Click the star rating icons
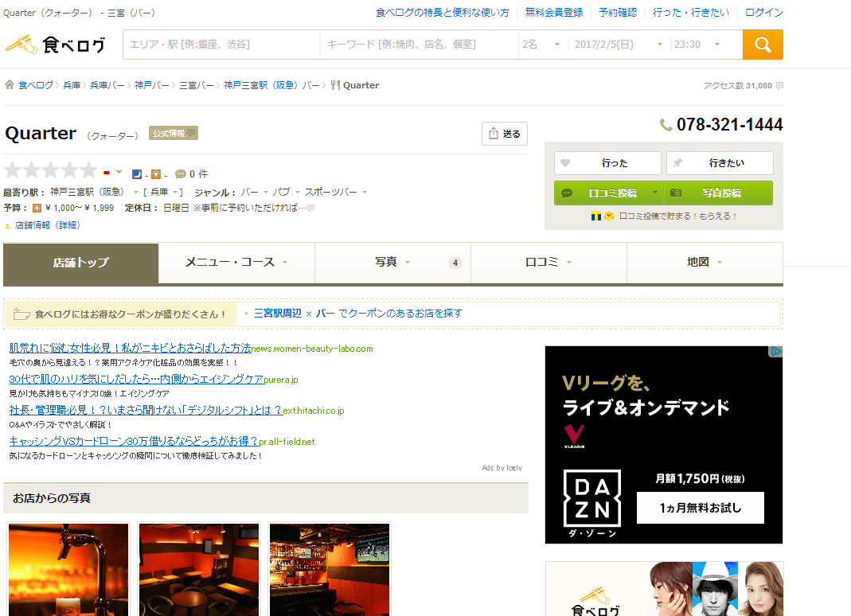 coord(50,170)
